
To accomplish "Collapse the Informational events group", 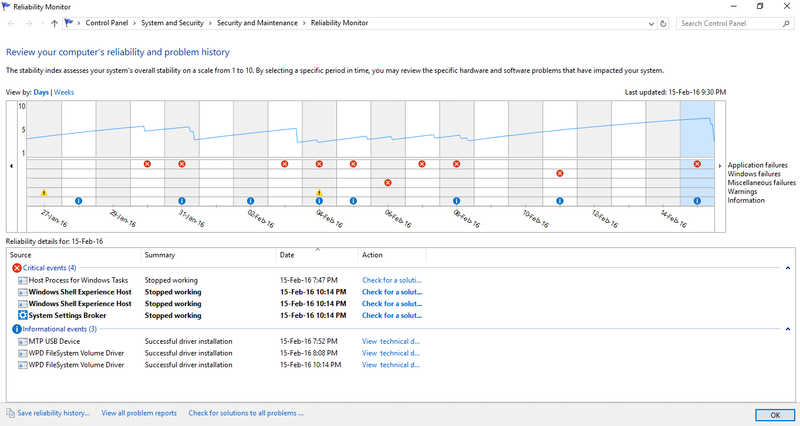I will tap(788, 329).
